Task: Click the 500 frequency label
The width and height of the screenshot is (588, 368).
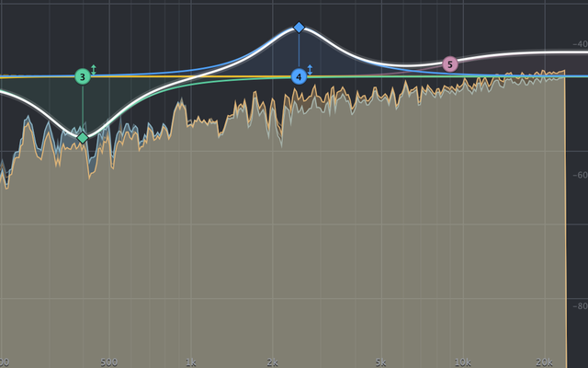Action: [x=109, y=362]
